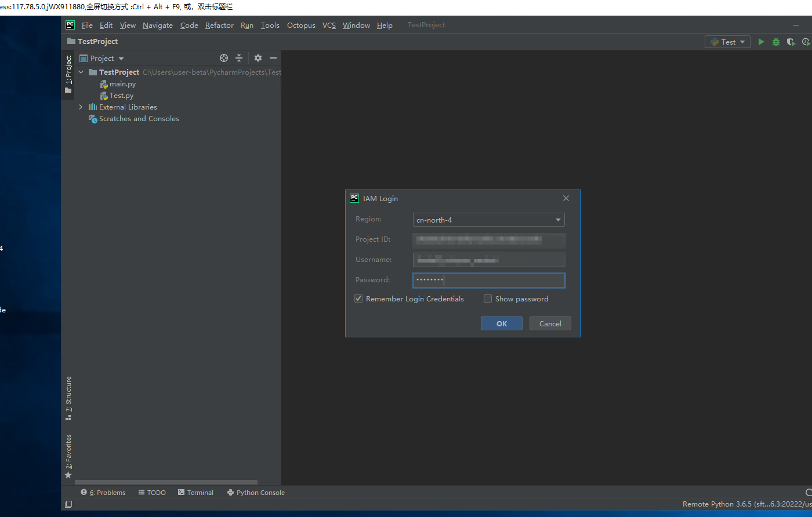The image size is (812, 517).
Task: Click Scratches and Consoles node
Action: (139, 119)
